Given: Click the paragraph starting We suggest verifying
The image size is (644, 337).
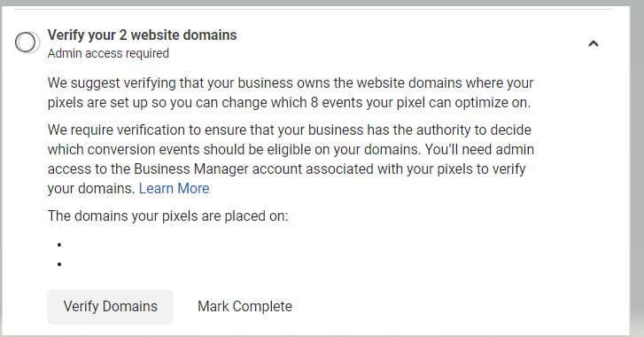Looking at the screenshot, I should pyautogui.click(x=291, y=92).
